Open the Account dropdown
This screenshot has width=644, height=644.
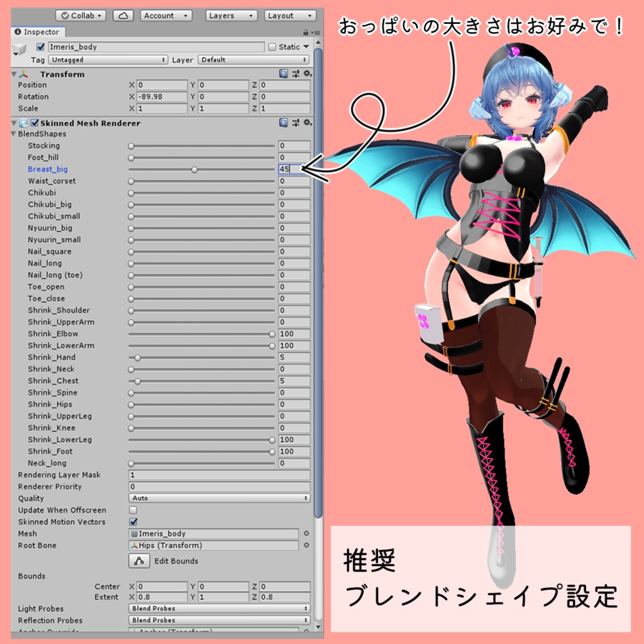click(x=166, y=16)
